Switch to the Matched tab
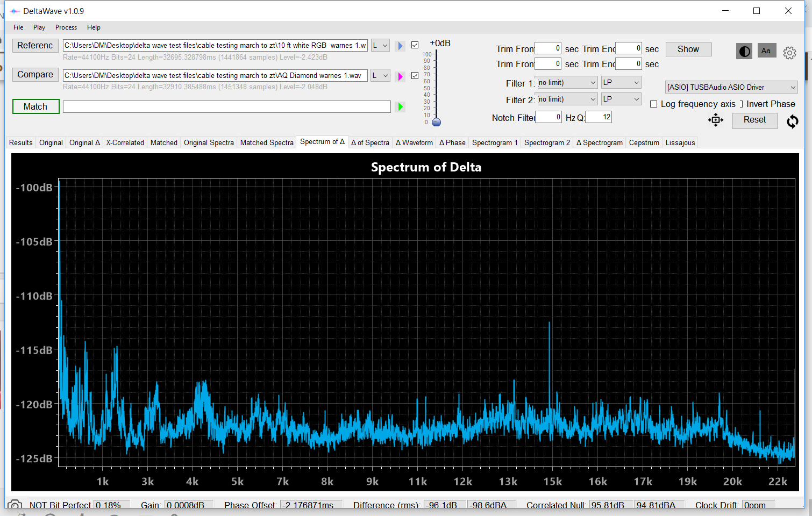812x516 pixels. pos(164,142)
